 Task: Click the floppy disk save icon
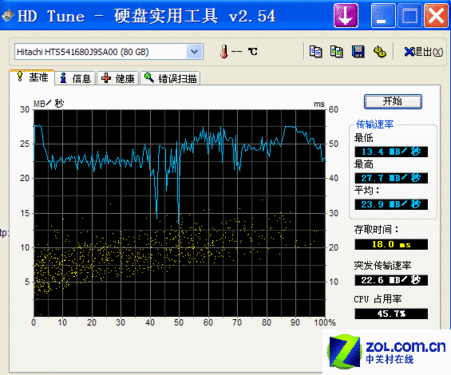(x=358, y=52)
